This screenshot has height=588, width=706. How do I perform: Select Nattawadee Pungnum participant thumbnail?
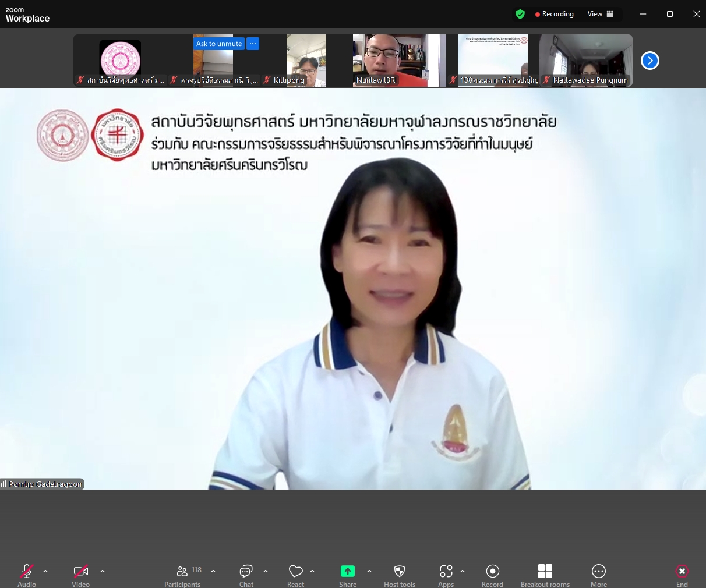point(586,61)
